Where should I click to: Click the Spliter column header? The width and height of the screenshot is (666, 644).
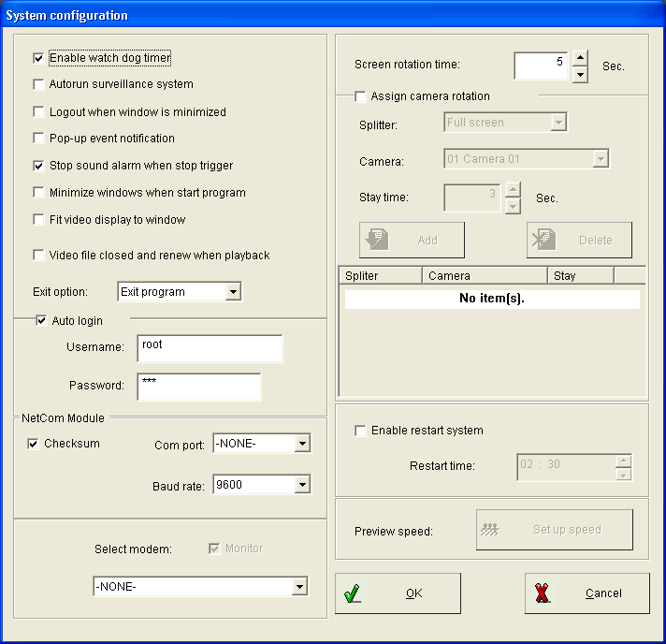click(380, 276)
